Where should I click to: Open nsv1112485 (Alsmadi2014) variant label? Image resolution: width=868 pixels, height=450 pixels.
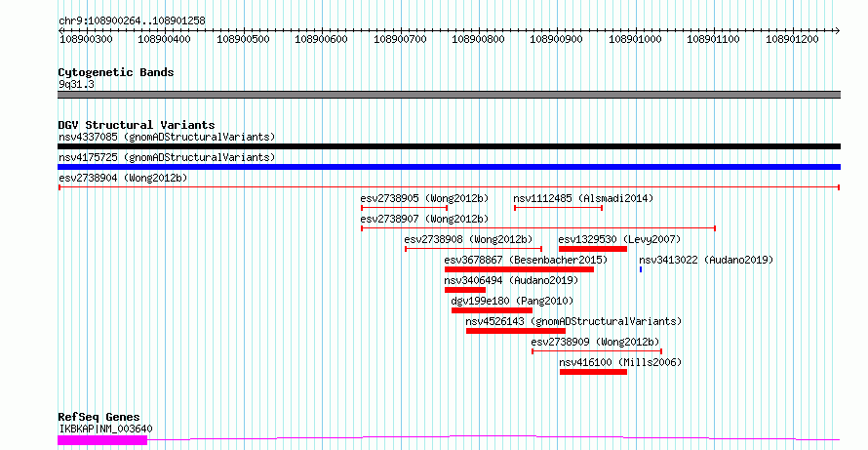pyautogui.click(x=583, y=198)
